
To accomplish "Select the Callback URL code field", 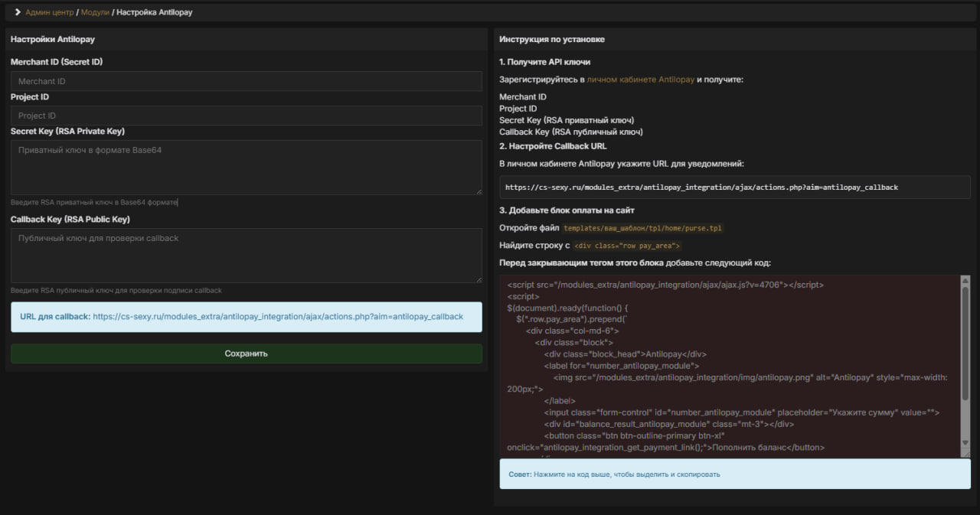I will tap(734, 187).
